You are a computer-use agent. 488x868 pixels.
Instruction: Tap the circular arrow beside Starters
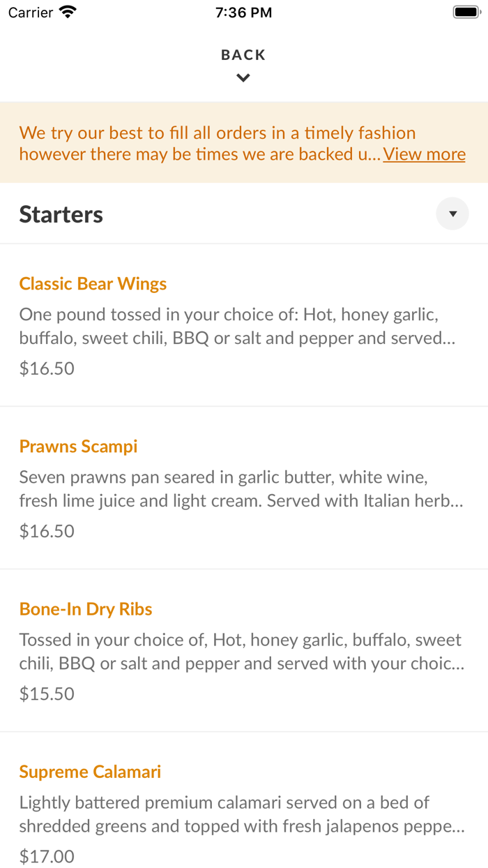(452, 214)
